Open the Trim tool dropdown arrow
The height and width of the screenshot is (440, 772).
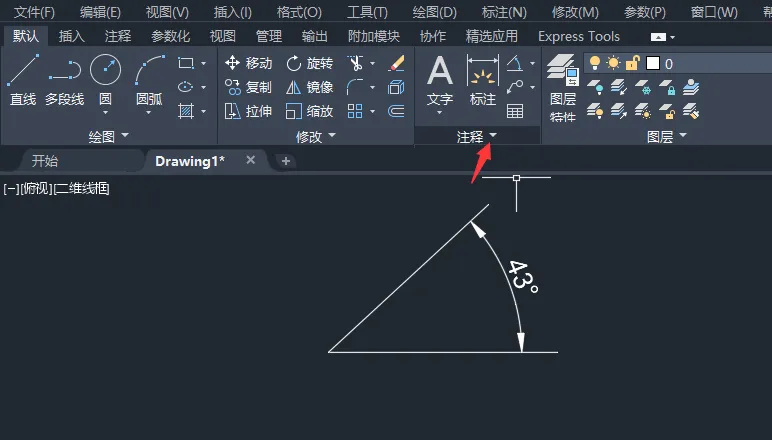pyautogui.click(x=372, y=63)
